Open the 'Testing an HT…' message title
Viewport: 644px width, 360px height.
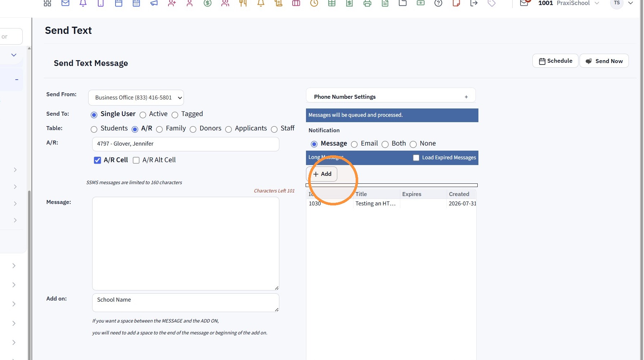[375, 204]
